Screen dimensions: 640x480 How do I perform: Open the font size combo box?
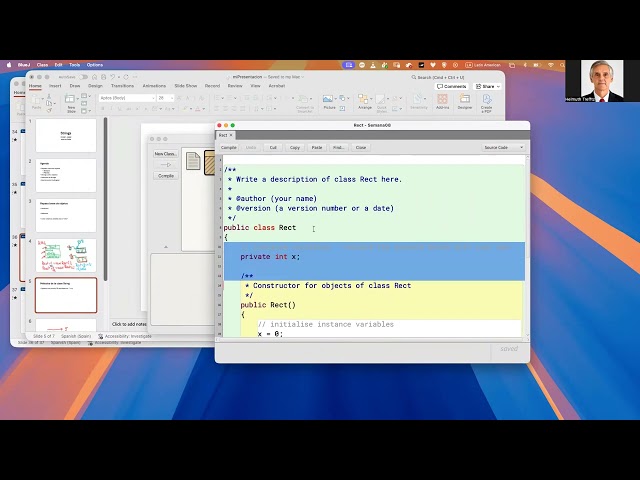166,98
